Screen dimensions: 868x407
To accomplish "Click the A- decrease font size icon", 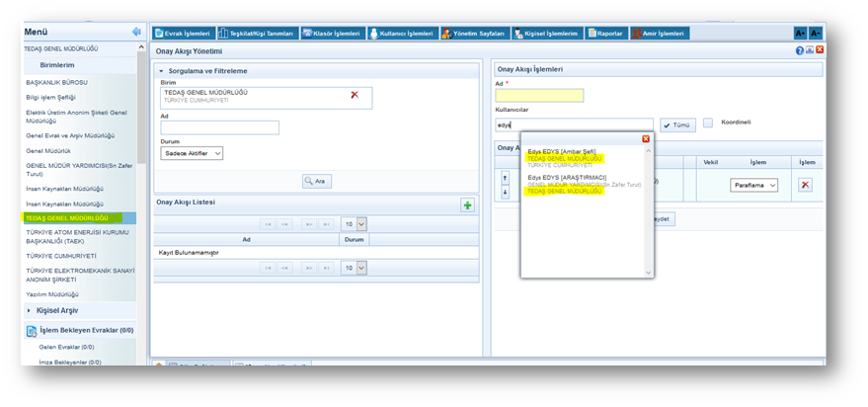I will 815,34.
